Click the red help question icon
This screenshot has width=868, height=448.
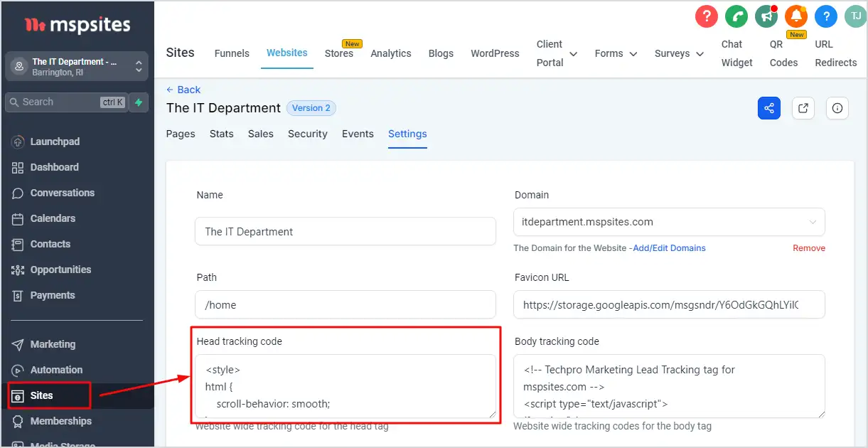(x=706, y=16)
